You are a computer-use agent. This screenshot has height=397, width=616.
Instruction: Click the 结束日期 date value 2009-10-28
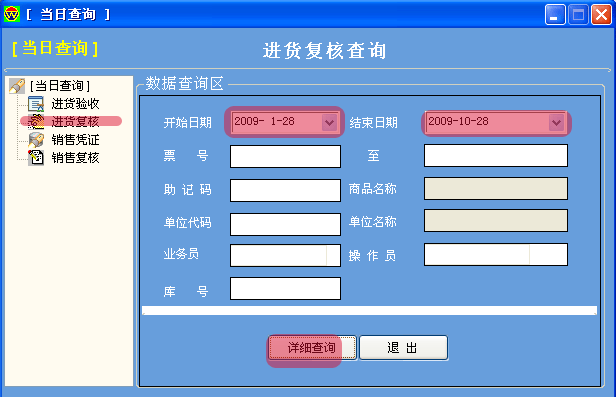click(x=458, y=121)
